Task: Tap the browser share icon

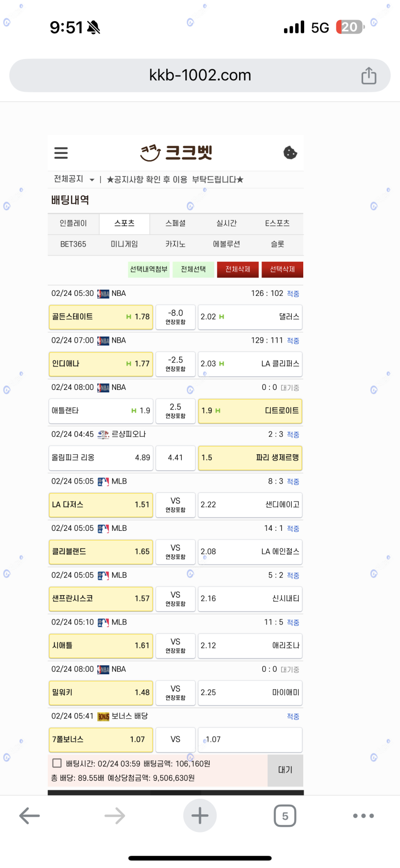Action: (368, 76)
